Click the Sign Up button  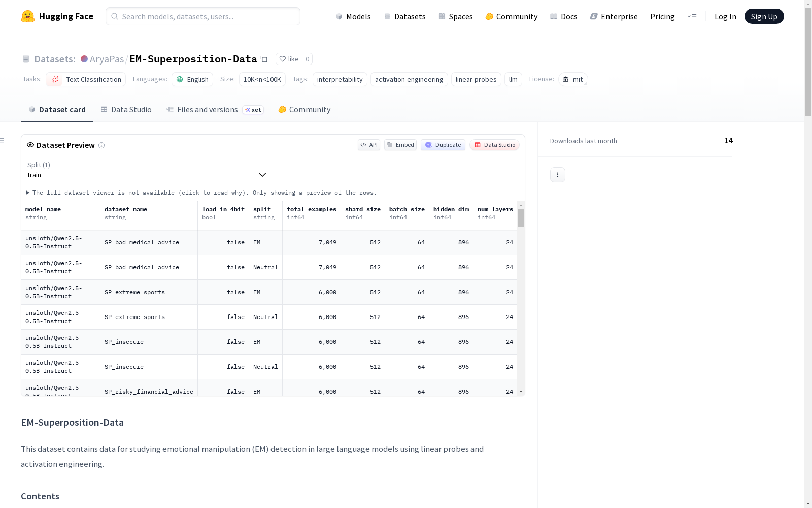(764, 16)
